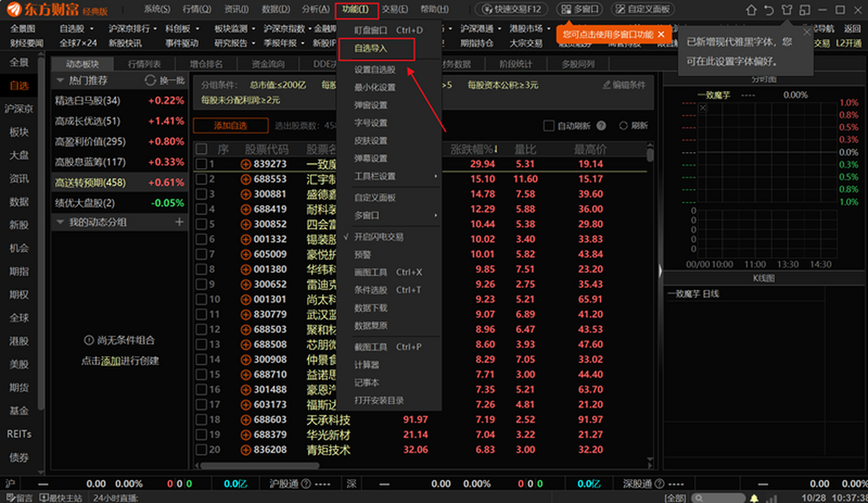Open 自选 in the left sidebar
The image size is (868, 503).
pyautogui.click(x=19, y=86)
